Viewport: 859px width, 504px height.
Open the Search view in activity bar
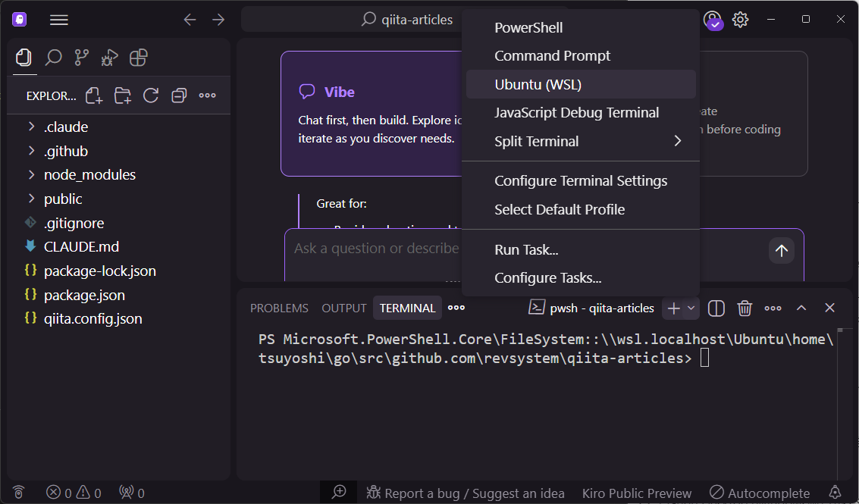pos(53,58)
